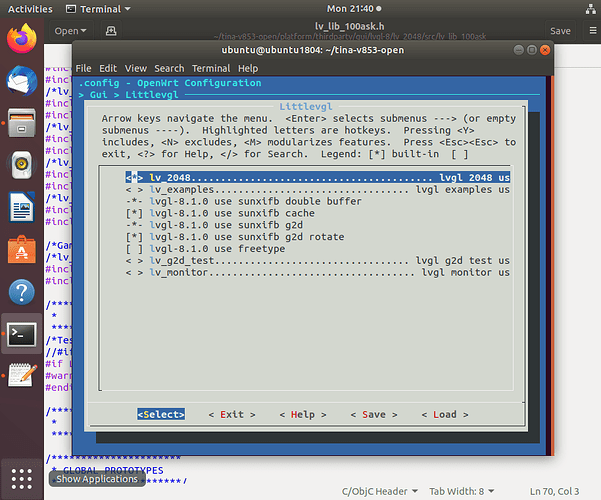Open the gedit hamburger menu
Screen dimensions: 601x500
pyautogui.click(x=593, y=31)
